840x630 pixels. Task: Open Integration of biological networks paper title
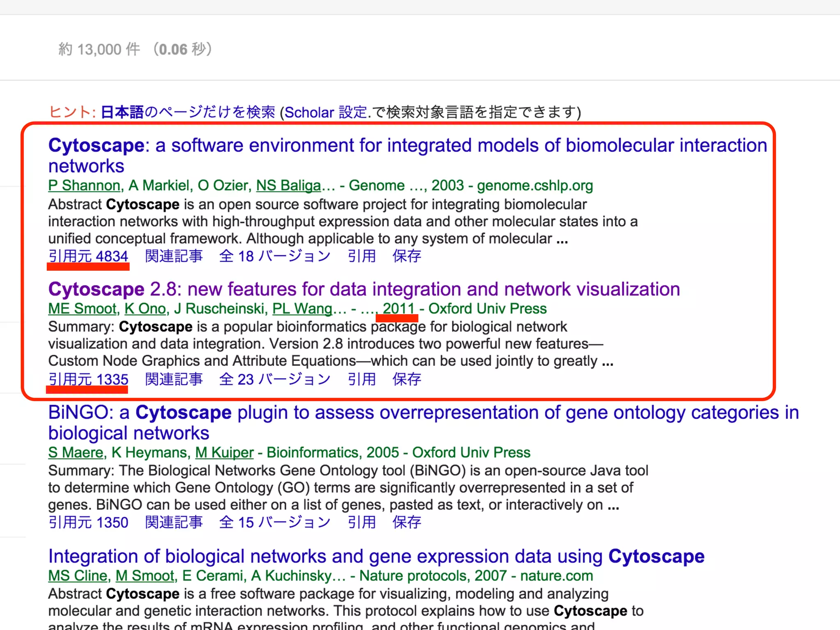(x=376, y=557)
